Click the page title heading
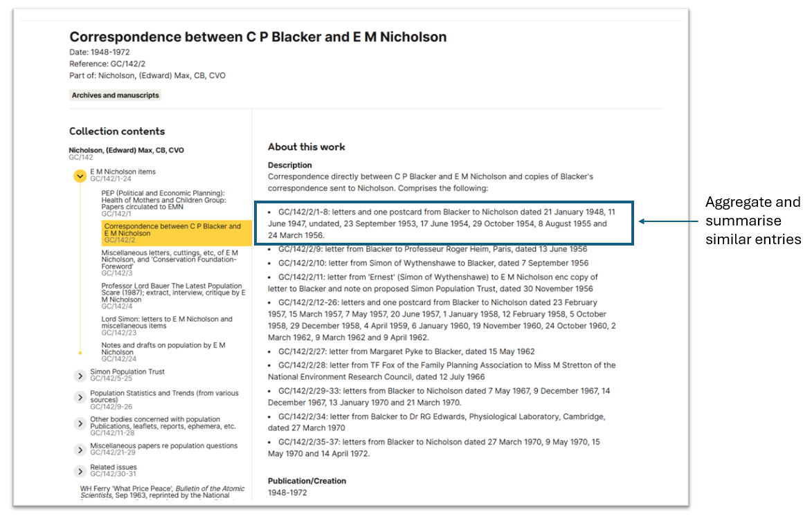This screenshot has height=516, width=812. coord(258,37)
